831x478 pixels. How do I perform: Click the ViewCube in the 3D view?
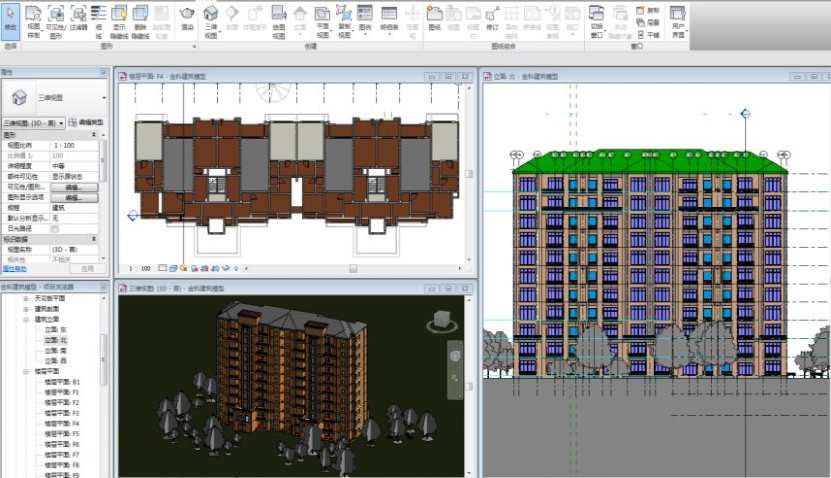pyautogui.click(x=442, y=321)
